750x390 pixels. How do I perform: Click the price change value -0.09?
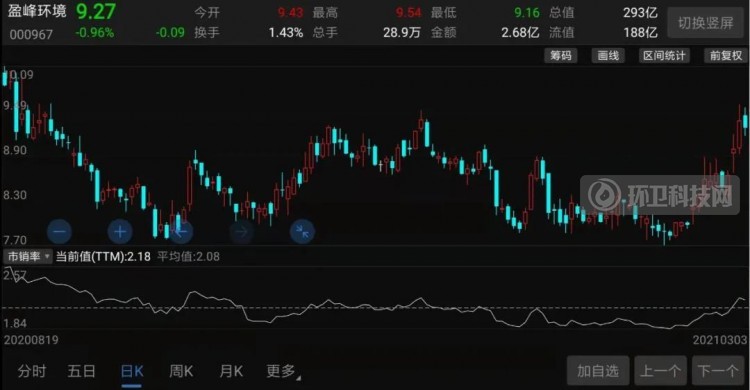(170, 33)
